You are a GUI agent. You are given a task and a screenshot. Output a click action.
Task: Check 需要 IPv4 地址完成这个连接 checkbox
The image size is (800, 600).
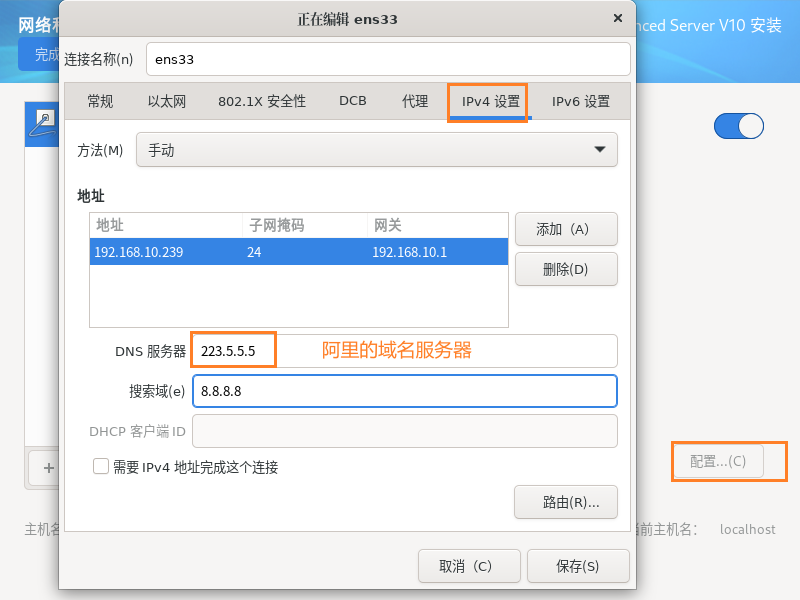[x=101, y=466]
